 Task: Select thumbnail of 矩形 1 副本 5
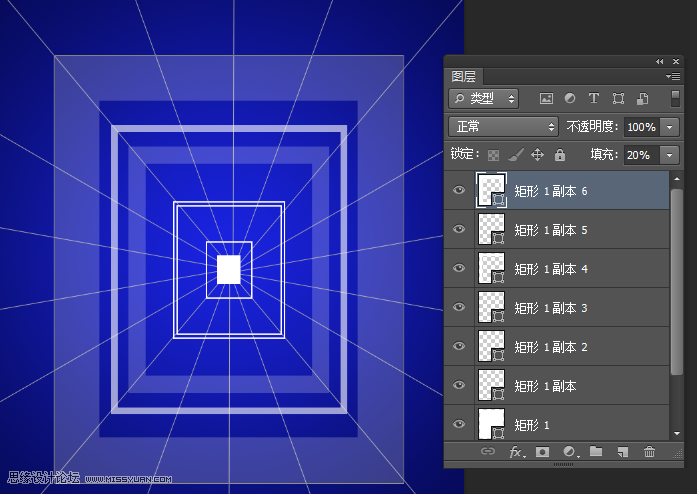491,229
